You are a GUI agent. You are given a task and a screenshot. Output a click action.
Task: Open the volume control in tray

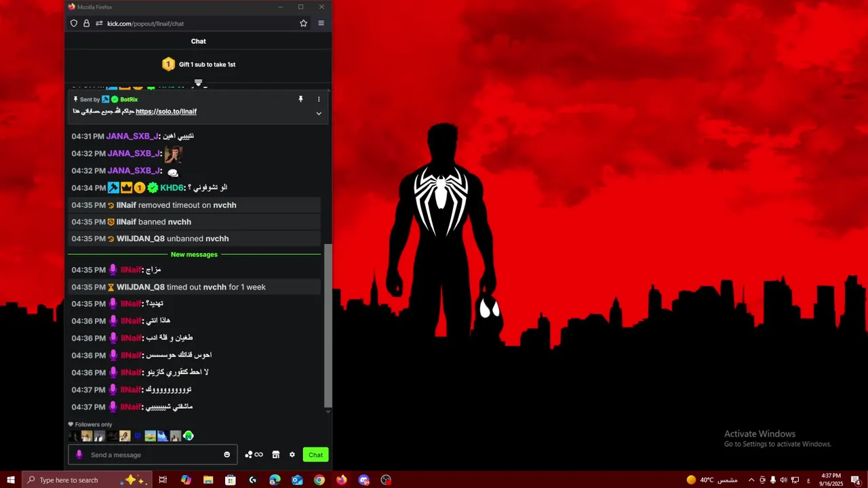point(783,480)
